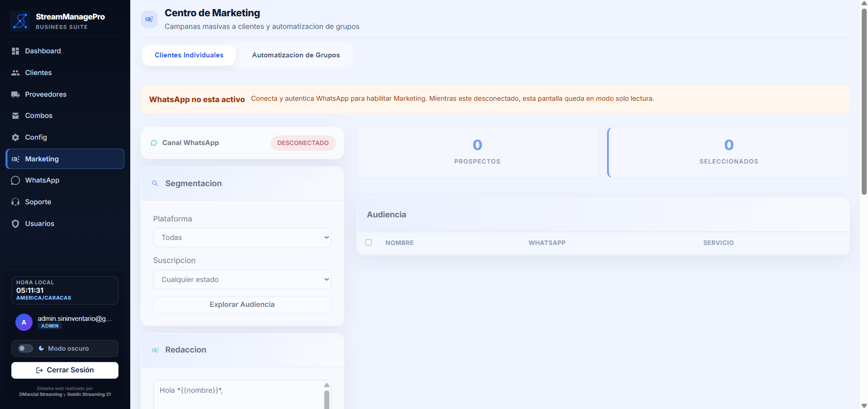Click the Usuarios shield icon
Image resolution: width=868 pixels, height=409 pixels.
(x=15, y=224)
